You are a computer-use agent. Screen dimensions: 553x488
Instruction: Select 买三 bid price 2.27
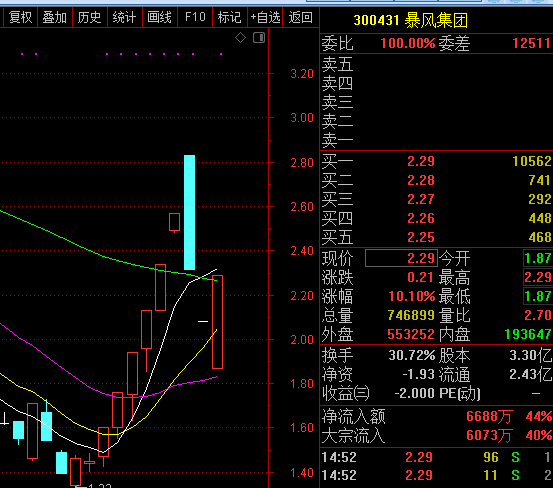(421, 200)
